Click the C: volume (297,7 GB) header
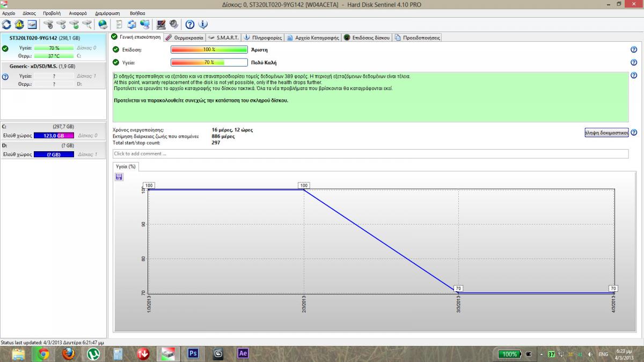This screenshot has width=644, height=362. click(x=54, y=127)
